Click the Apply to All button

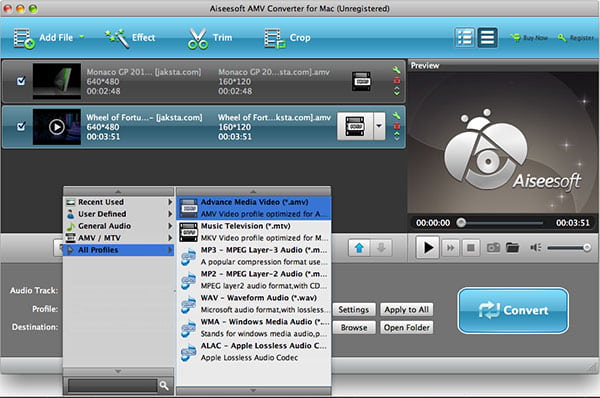point(406,310)
